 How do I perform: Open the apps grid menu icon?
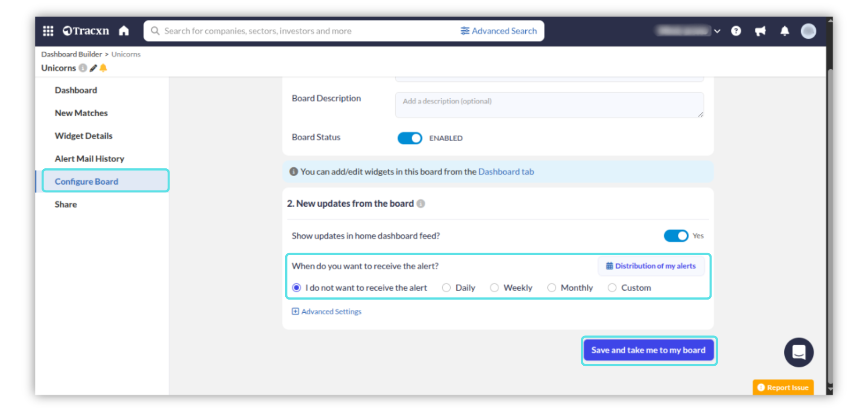click(48, 31)
